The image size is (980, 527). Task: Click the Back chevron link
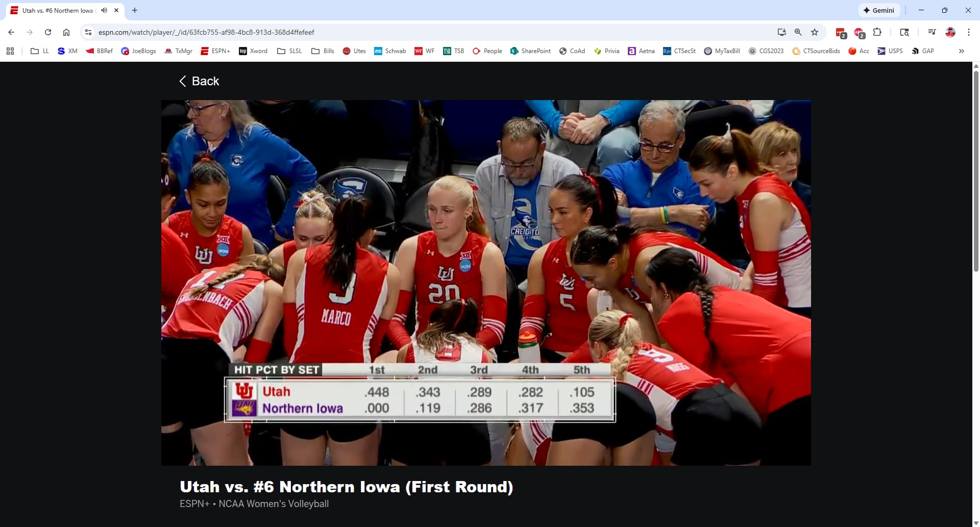pyautogui.click(x=199, y=81)
